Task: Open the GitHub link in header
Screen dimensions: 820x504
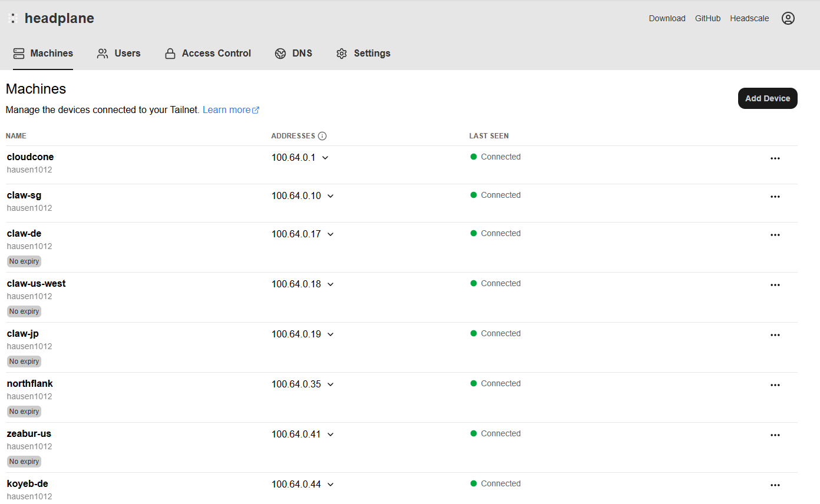Action: [x=707, y=18]
